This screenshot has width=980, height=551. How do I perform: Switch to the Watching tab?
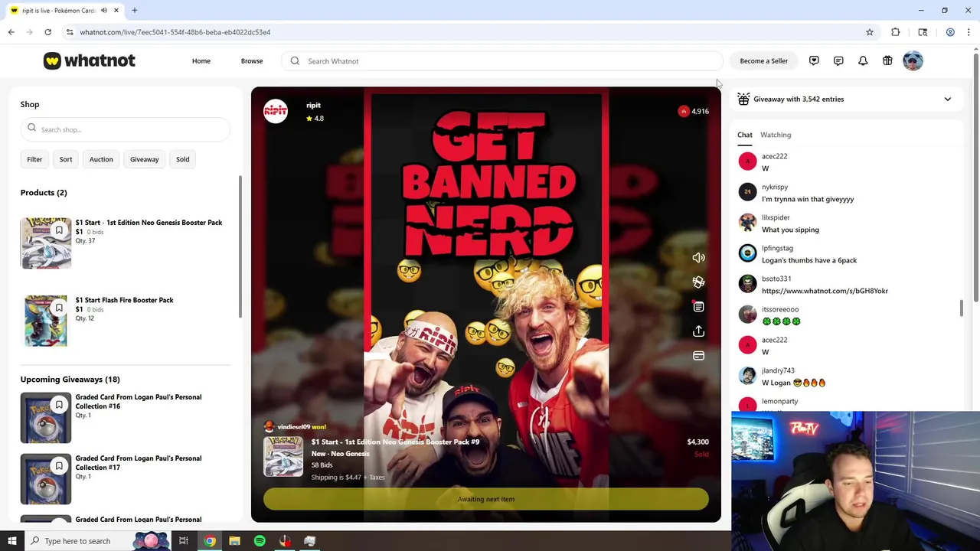click(x=776, y=135)
